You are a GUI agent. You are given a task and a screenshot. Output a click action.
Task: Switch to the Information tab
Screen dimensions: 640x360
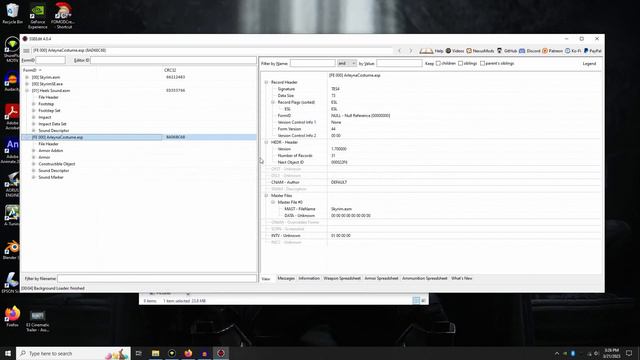click(x=309, y=278)
